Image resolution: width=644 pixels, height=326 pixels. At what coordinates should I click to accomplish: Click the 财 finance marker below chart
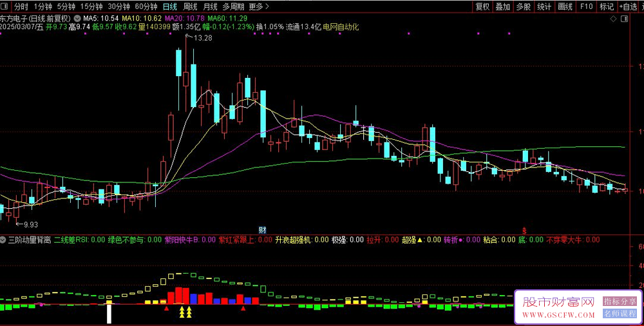point(262,229)
